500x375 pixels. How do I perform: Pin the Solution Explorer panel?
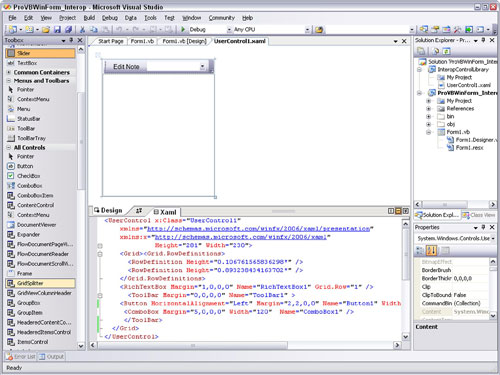(x=483, y=40)
